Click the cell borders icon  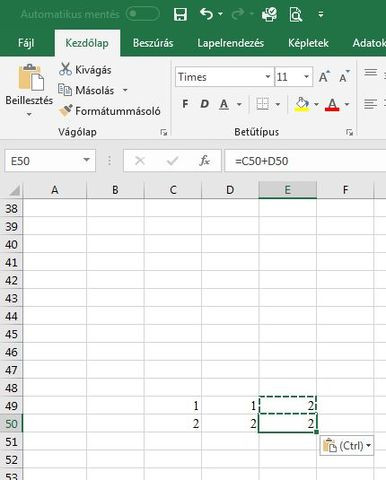[262, 104]
